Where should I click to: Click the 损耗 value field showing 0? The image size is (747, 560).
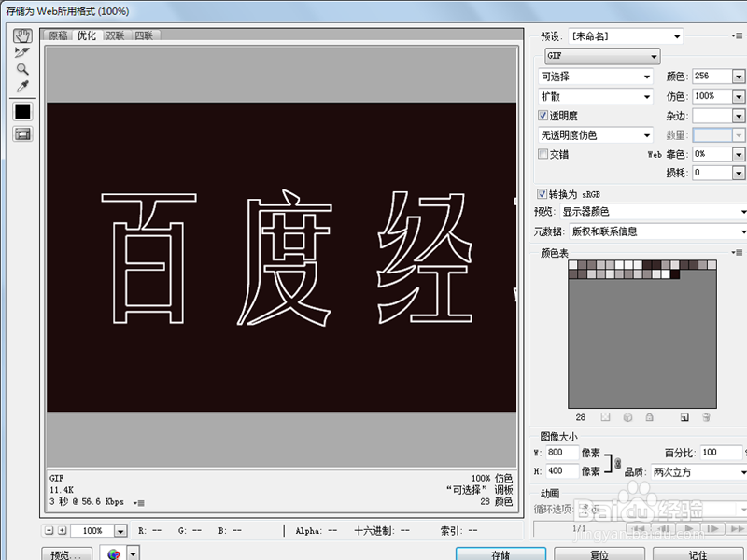712,173
